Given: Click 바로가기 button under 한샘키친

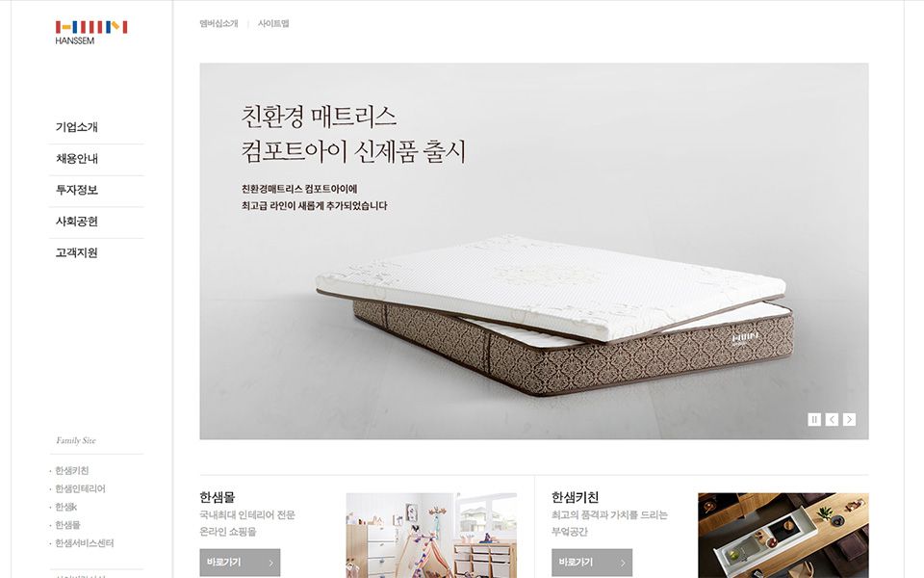Looking at the screenshot, I should click(592, 563).
